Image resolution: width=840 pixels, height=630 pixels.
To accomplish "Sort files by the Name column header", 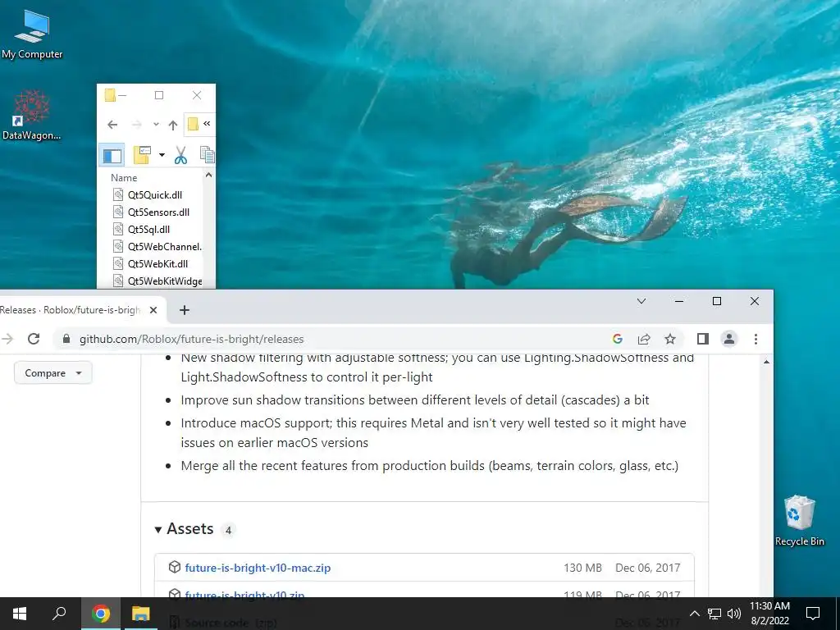I will click(x=124, y=178).
